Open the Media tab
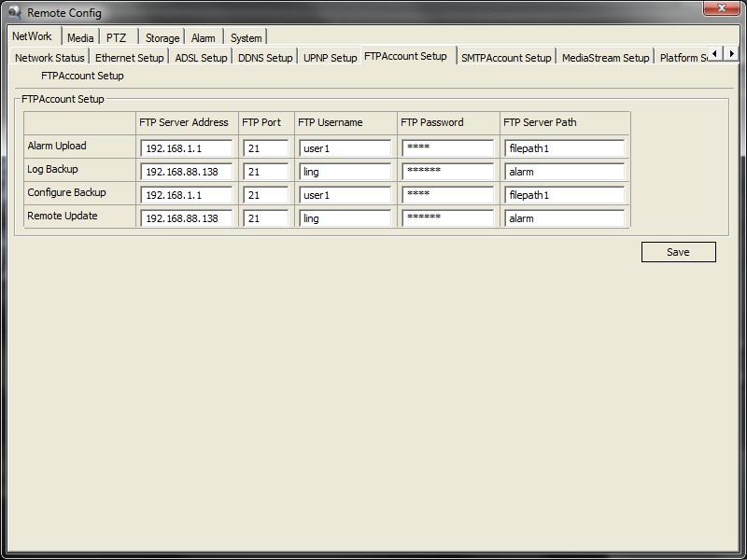The image size is (747, 560). 80,38
